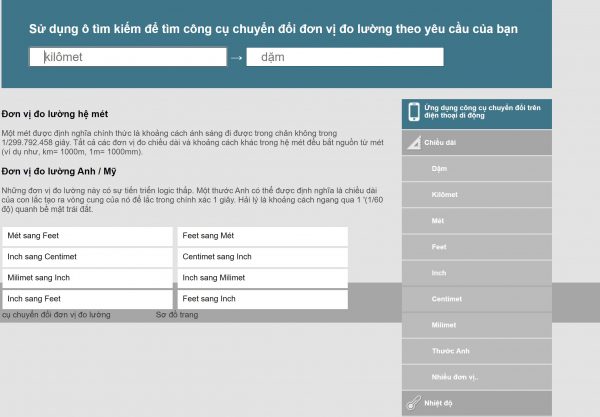The width and height of the screenshot is (600, 417).
Task: Click the Sơ đồ trang footer link
Action: [x=177, y=315]
